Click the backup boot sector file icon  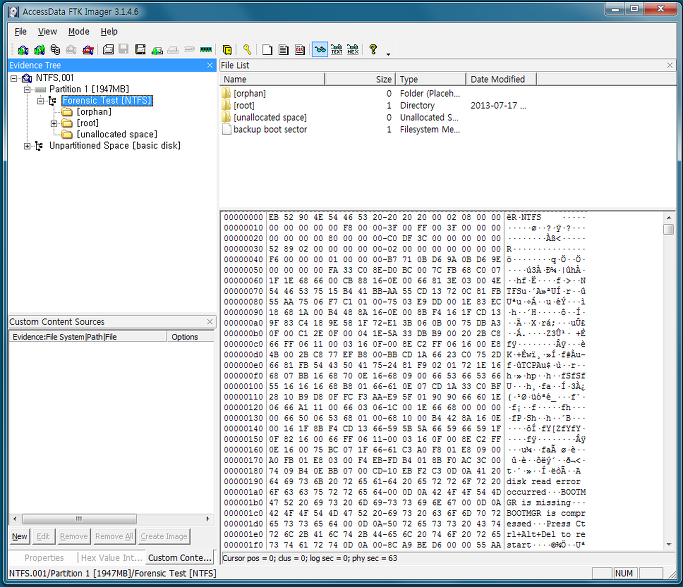tap(227, 129)
